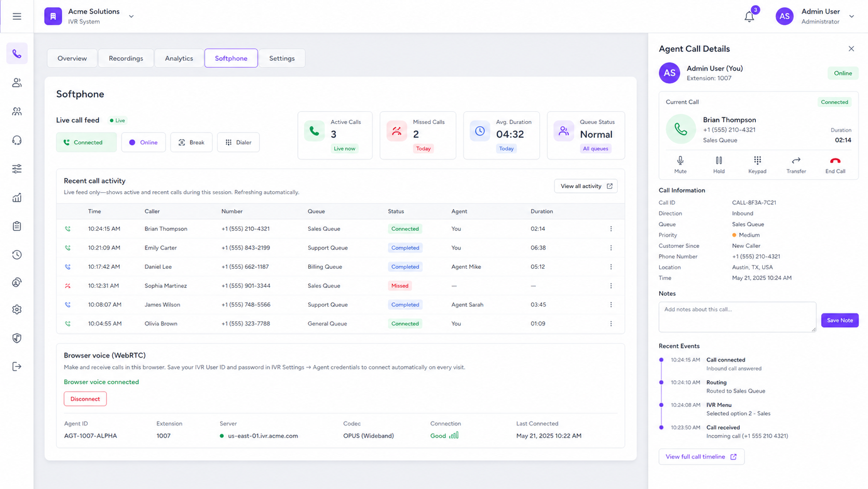Screen dimensions: 868x489
Task: Switch to the Overview tab
Action: pos(72,58)
